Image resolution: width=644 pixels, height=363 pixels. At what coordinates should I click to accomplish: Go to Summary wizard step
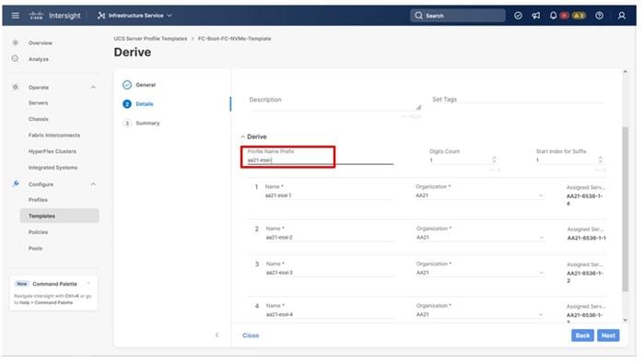click(x=147, y=123)
